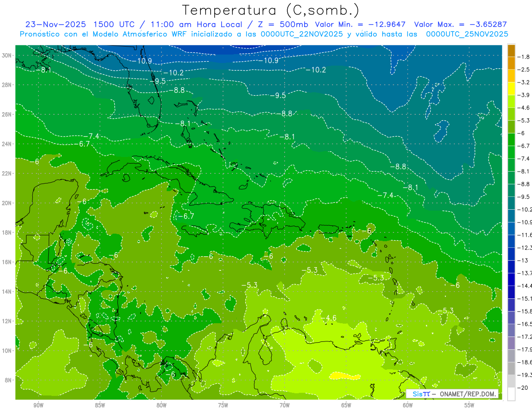Click the orange swatch atop the color legend
Image resolution: width=532 pixels, height=411 pixels.
coord(511,51)
